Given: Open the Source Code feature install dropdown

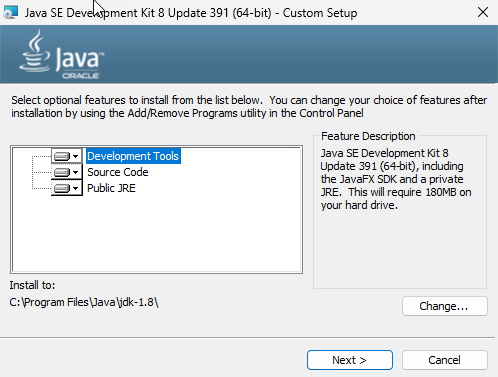Looking at the screenshot, I should pyautogui.click(x=76, y=172).
